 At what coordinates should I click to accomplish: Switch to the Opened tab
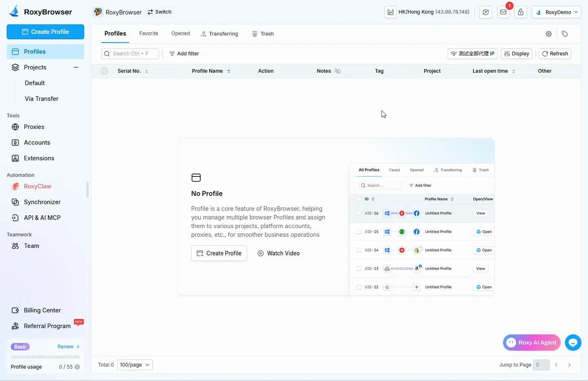click(x=180, y=33)
